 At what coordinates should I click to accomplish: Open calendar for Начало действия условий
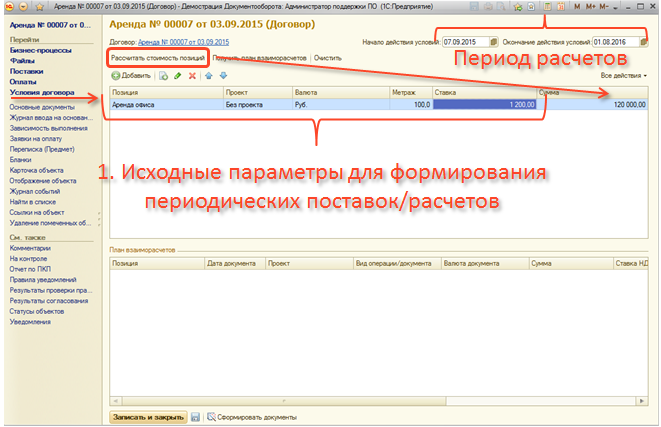(493, 42)
